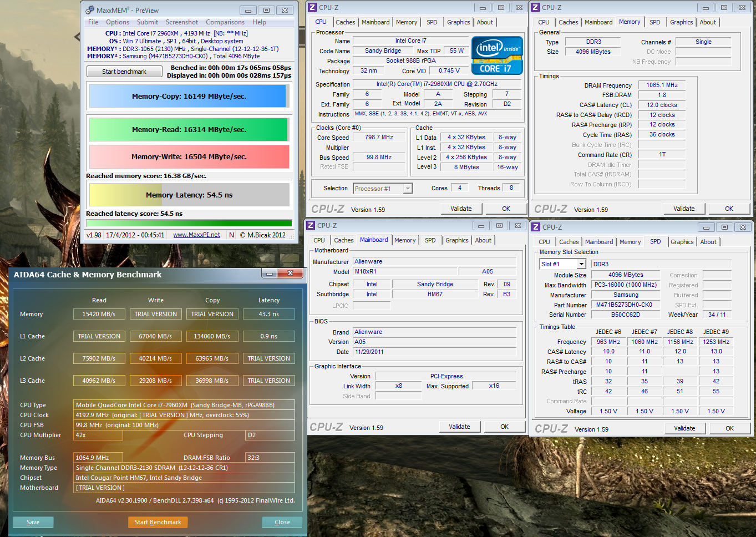
Task: Click Validate in CPU-Z SPD window
Action: point(685,428)
